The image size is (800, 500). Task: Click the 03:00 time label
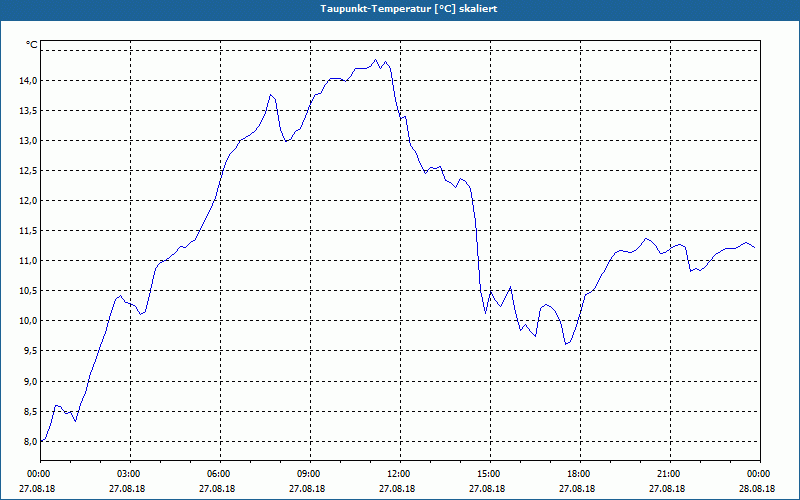(131, 474)
